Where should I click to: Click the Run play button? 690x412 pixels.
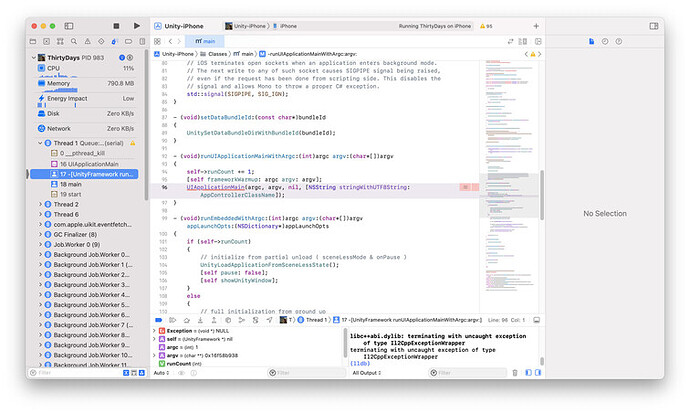137,26
